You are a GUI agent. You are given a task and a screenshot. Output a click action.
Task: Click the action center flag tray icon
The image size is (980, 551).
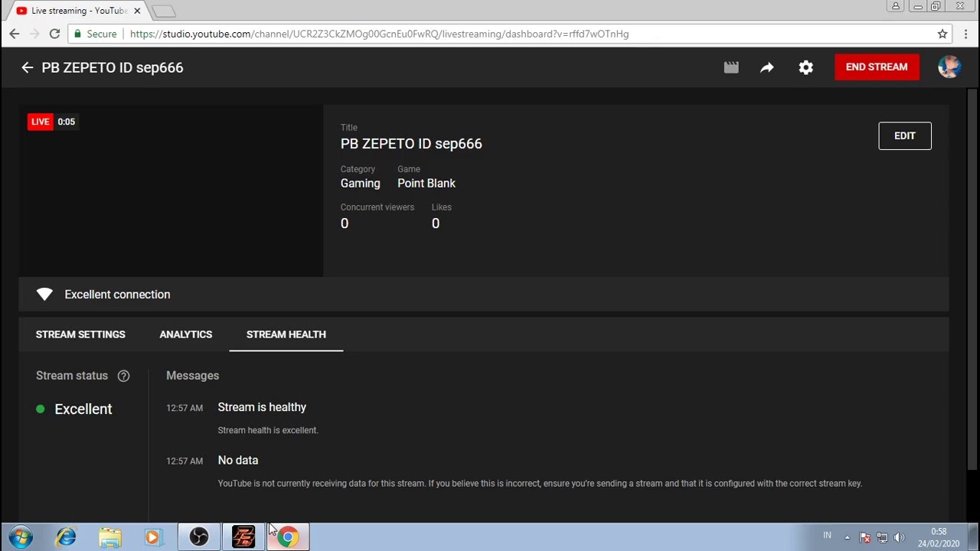pos(864,537)
